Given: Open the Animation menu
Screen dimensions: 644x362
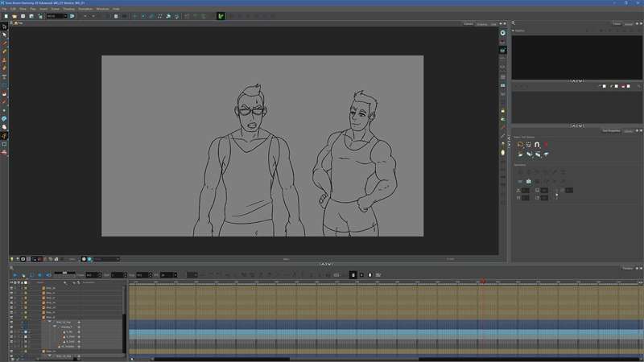Looking at the screenshot, I should pos(85,9).
